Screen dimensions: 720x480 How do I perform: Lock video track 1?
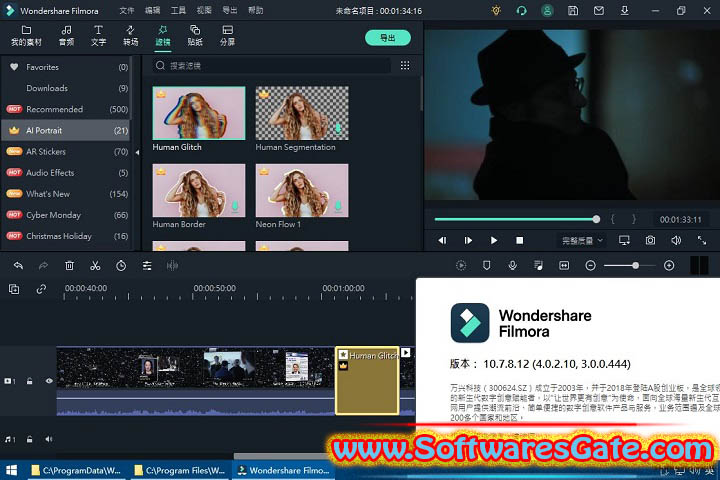point(29,381)
